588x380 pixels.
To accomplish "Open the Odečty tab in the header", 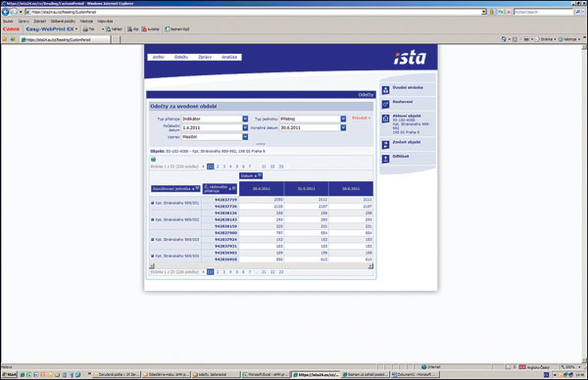I will [181, 57].
